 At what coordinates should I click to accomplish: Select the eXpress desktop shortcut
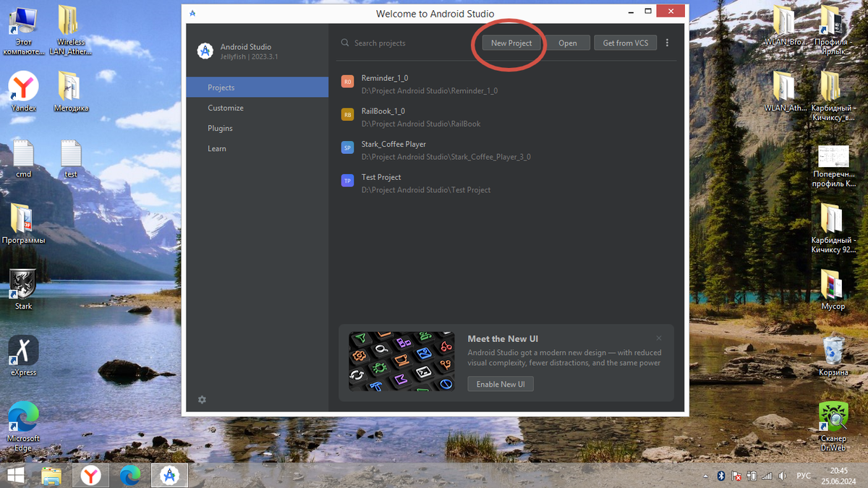[24, 356]
